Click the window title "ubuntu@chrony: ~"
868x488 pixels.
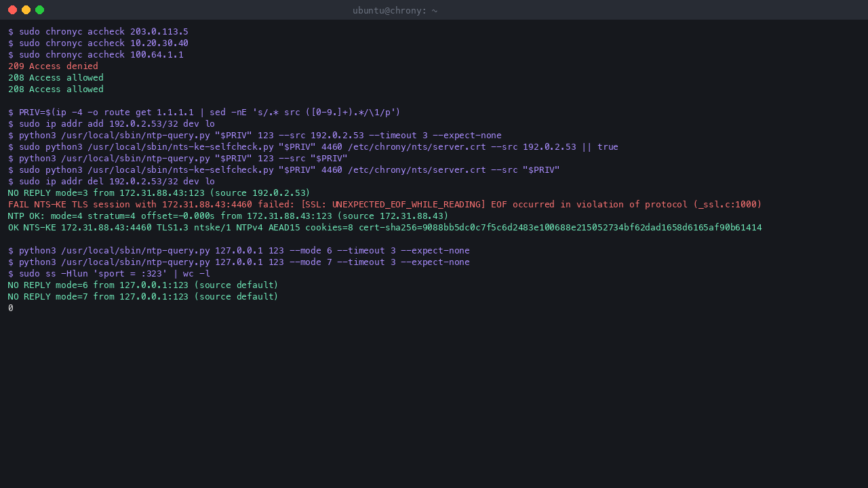click(395, 10)
